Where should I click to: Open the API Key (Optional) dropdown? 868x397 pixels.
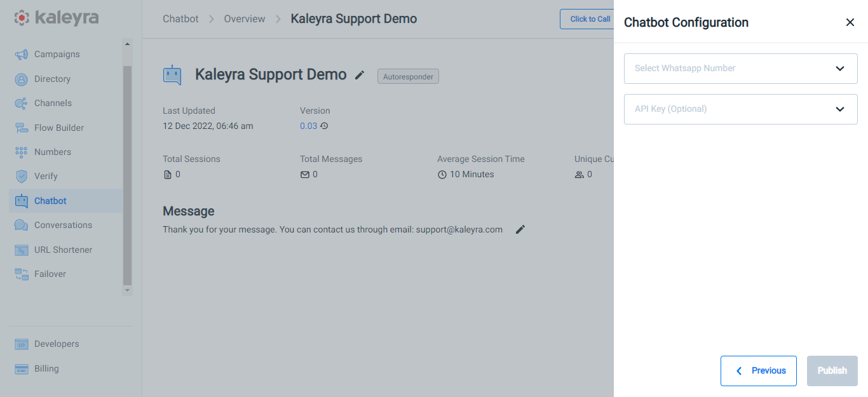(741, 109)
